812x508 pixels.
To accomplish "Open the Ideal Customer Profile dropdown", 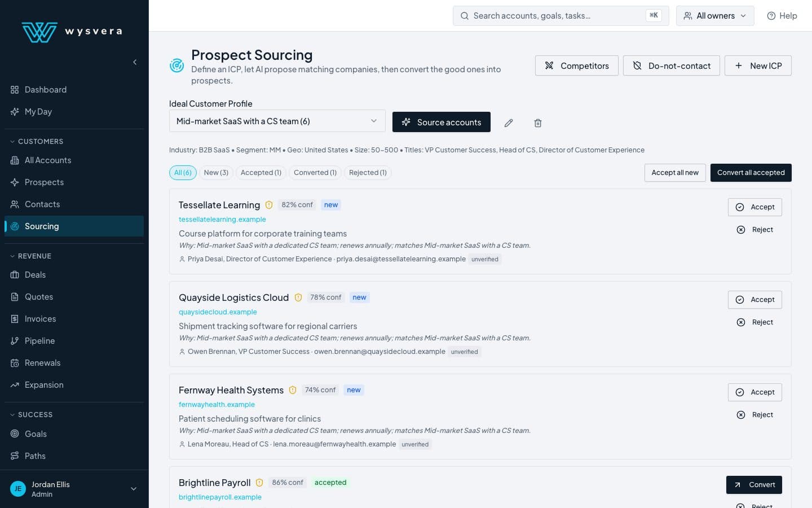I will (277, 121).
